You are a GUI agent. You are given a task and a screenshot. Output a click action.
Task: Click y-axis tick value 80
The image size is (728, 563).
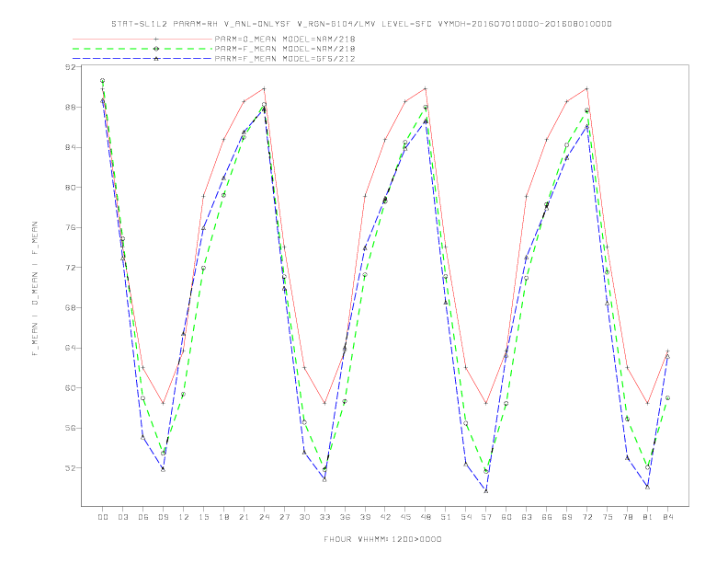point(70,187)
